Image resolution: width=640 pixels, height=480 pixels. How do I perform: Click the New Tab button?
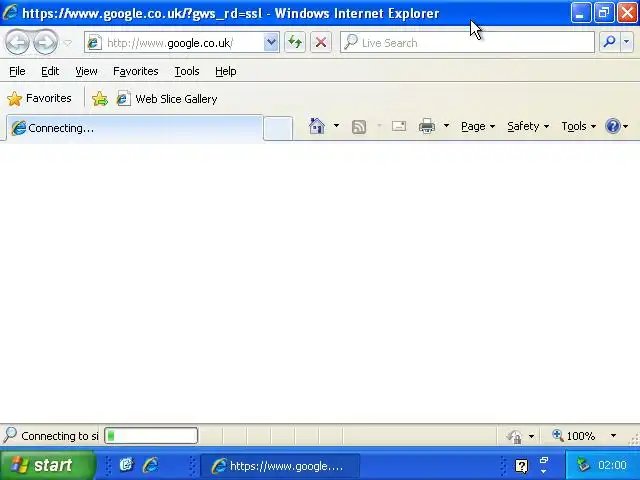[x=278, y=128]
